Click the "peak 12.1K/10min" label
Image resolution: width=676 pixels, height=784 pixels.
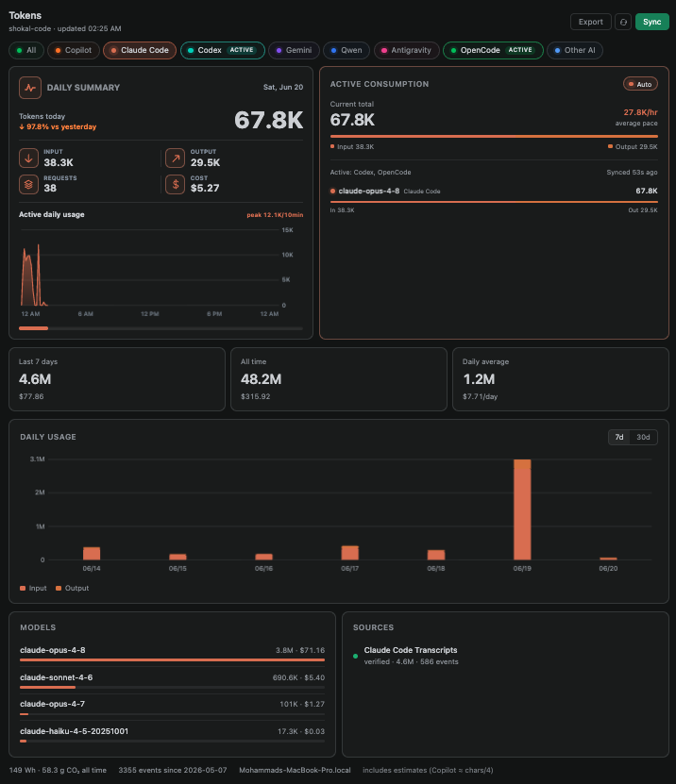point(275,215)
